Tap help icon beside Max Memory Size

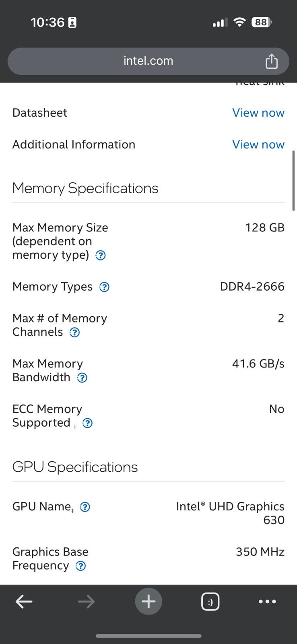[101, 255]
